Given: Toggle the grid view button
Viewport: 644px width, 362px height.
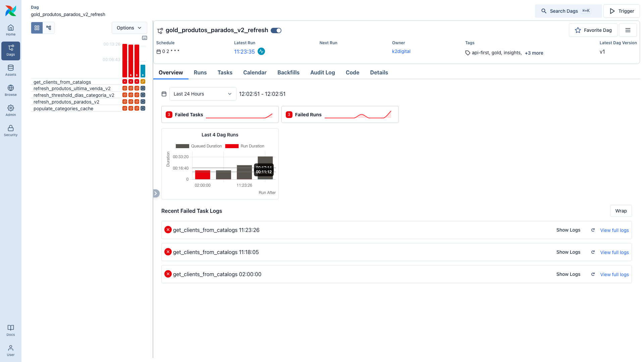Looking at the screenshot, I should pos(37,28).
